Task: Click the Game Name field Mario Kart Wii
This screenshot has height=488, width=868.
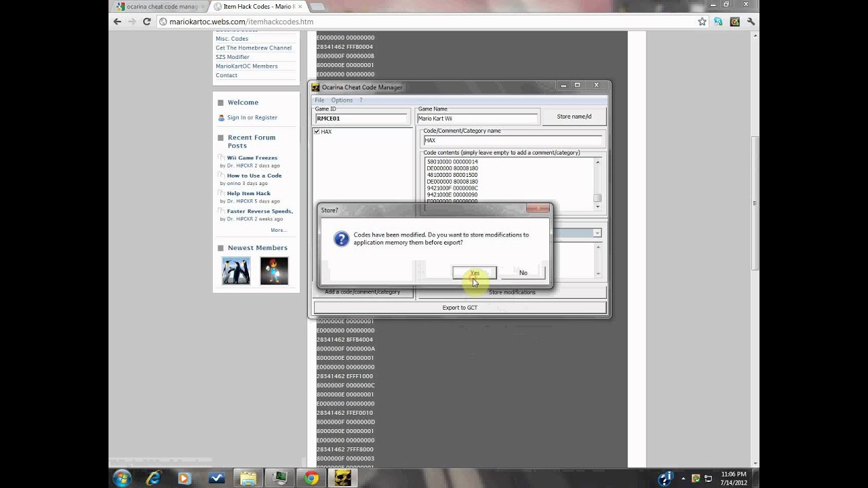Action: pyautogui.click(x=477, y=118)
